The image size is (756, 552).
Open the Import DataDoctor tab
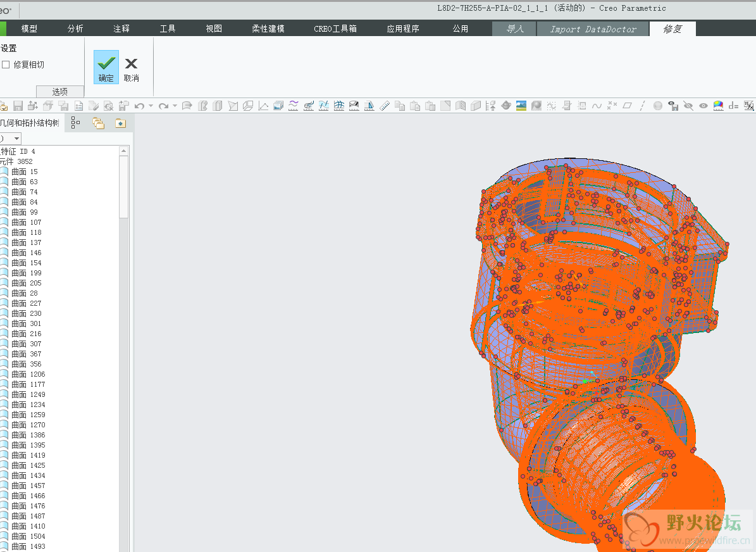593,29
